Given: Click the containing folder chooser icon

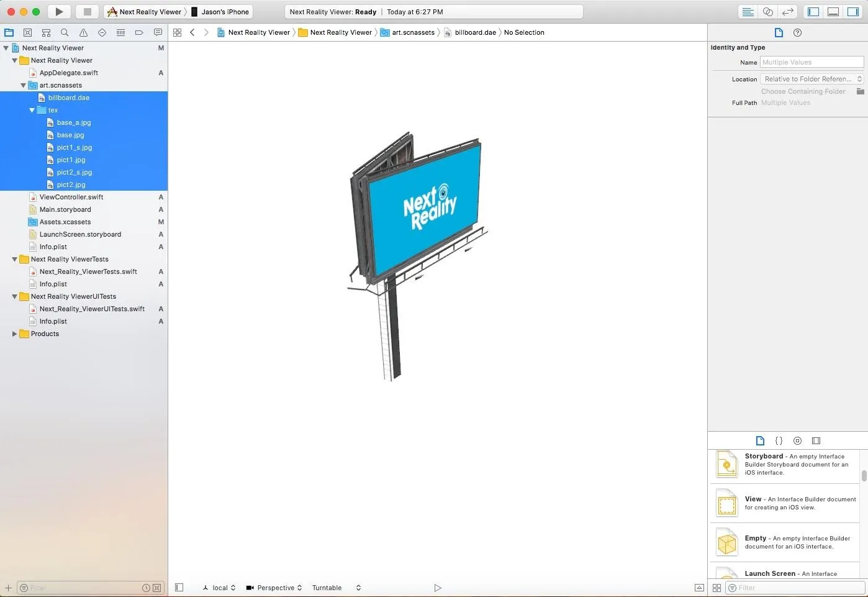Looking at the screenshot, I should [861, 91].
